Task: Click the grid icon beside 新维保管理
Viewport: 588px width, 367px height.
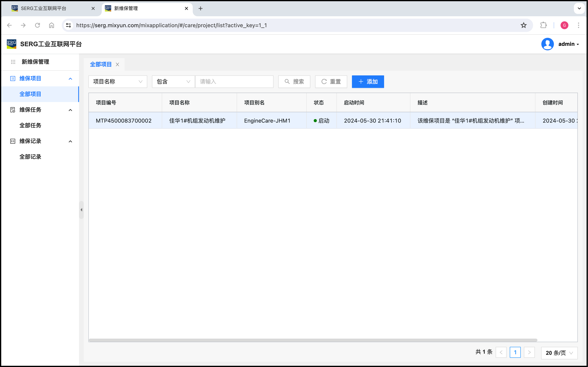Action: (x=13, y=62)
